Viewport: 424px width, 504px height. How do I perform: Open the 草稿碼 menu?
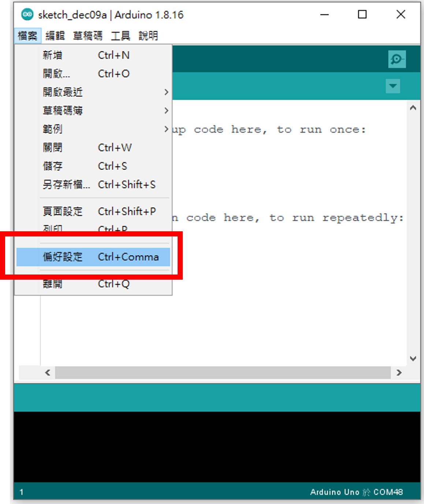coord(88,36)
